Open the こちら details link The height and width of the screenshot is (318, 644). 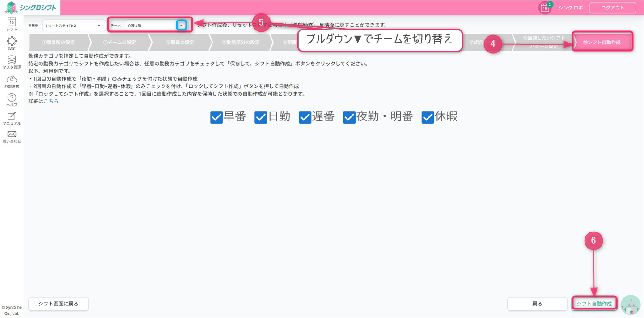tap(51, 102)
